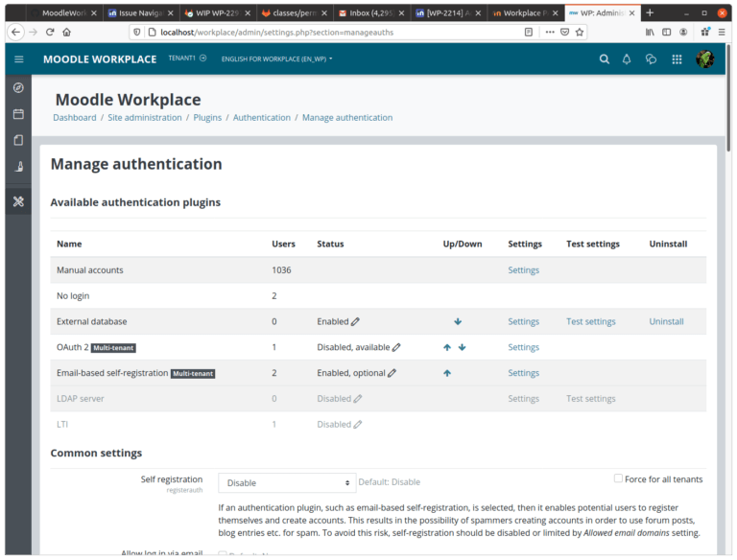Toggle LDAP server status pencil icon
Screen dimensions: 737x560
click(x=358, y=399)
